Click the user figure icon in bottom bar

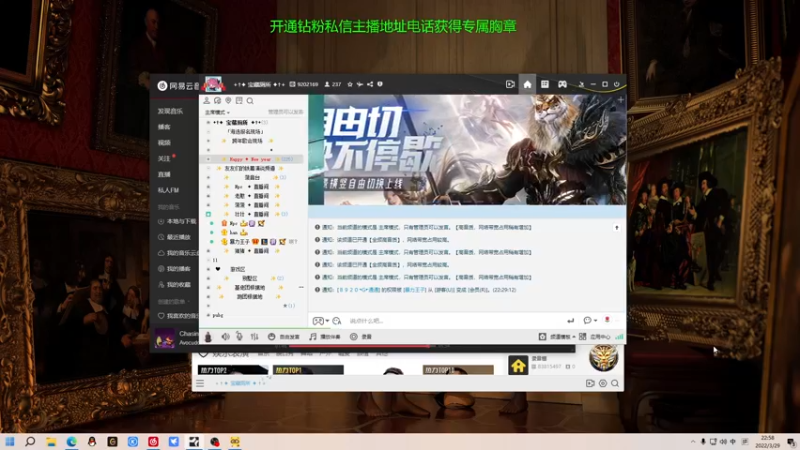pos(208,336)
